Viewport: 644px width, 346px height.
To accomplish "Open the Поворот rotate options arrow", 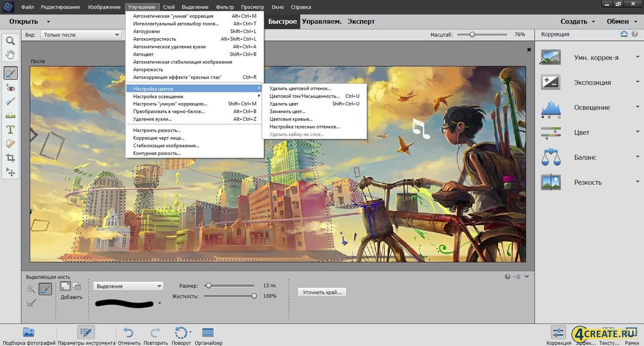I will 190,331.
